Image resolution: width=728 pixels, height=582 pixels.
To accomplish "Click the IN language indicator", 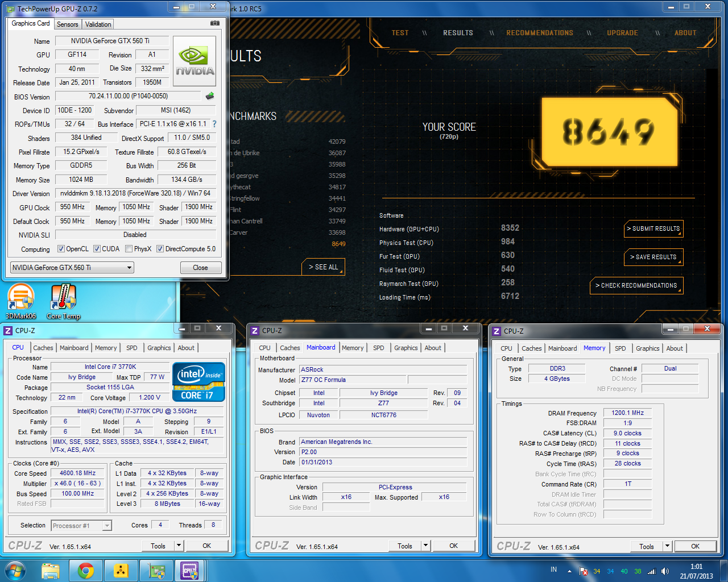I will click(553, 569).
